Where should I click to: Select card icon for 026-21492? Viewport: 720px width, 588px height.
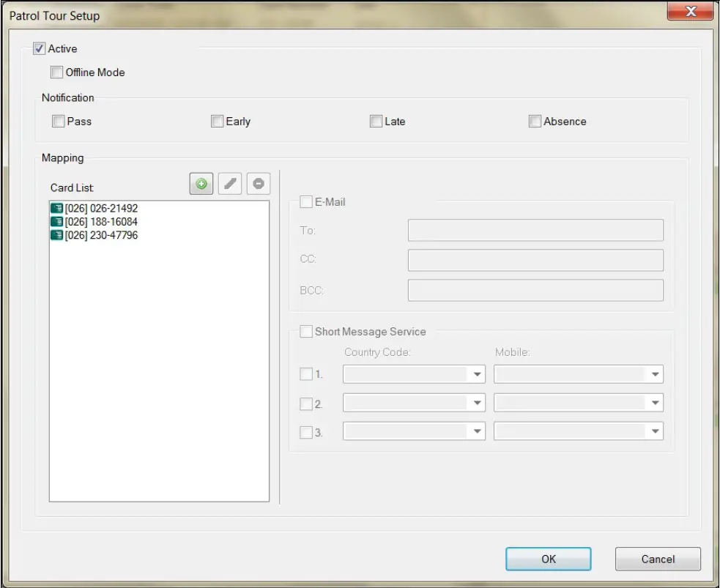(56, 209)
